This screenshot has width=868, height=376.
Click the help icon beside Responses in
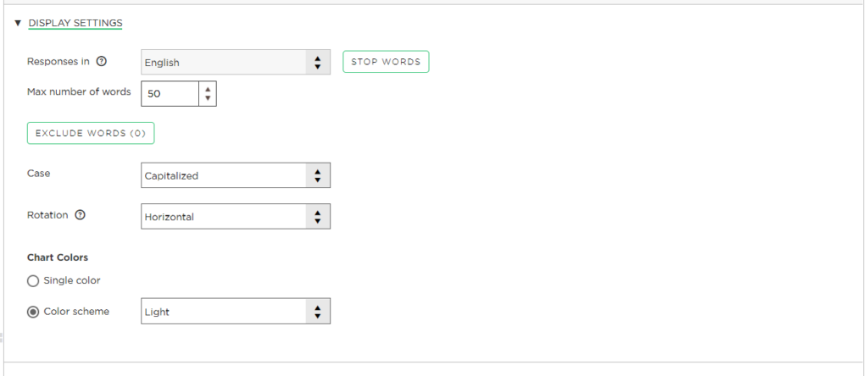[x=102, y=62]
